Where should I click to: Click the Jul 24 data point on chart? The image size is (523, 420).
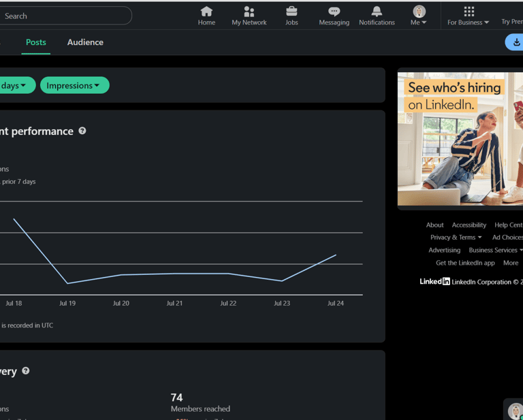tap(336, 255)
